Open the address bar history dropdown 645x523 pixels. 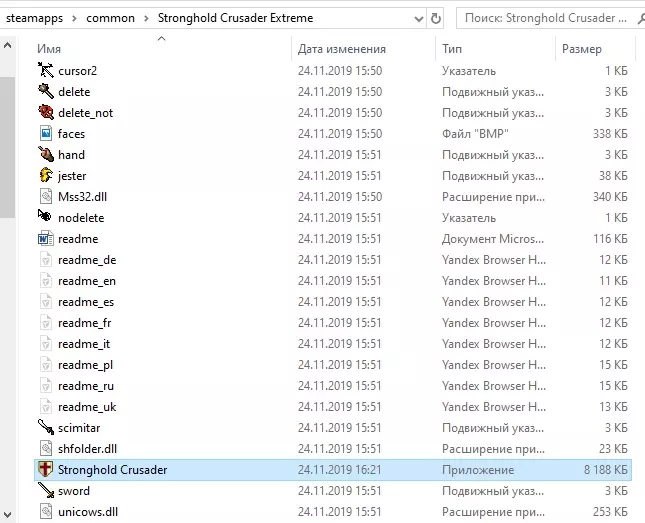point(419,19)
